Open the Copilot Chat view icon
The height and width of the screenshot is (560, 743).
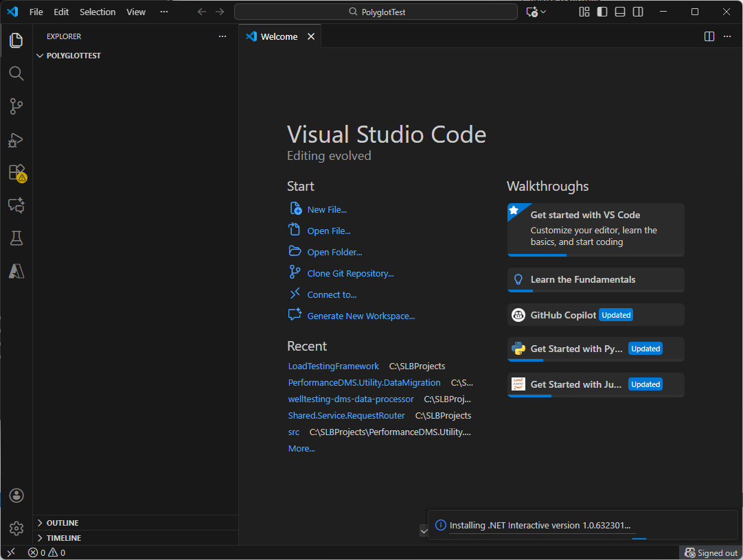coord(16,205)
